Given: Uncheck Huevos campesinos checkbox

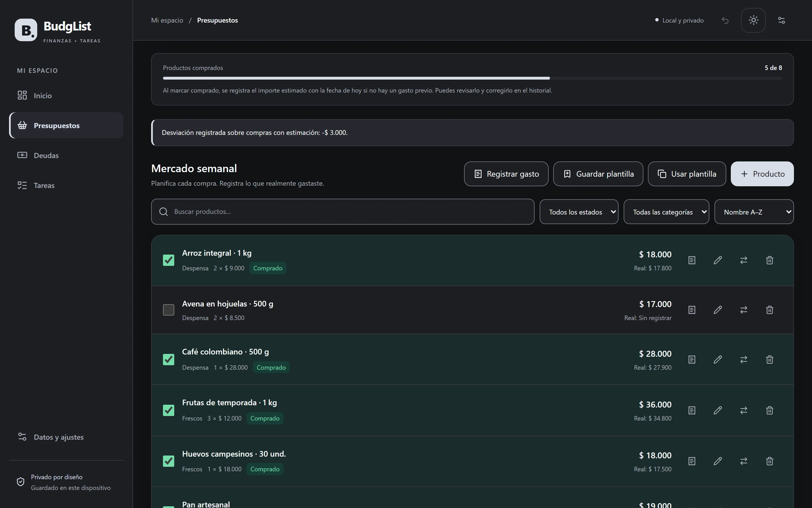Looking at the screenshot, I should point(168,461).
